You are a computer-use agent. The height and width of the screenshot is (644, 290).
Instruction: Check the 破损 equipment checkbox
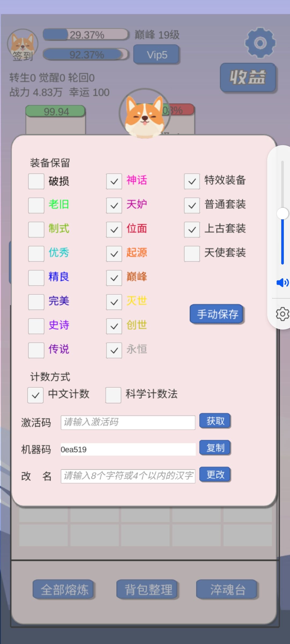[36, 181]
